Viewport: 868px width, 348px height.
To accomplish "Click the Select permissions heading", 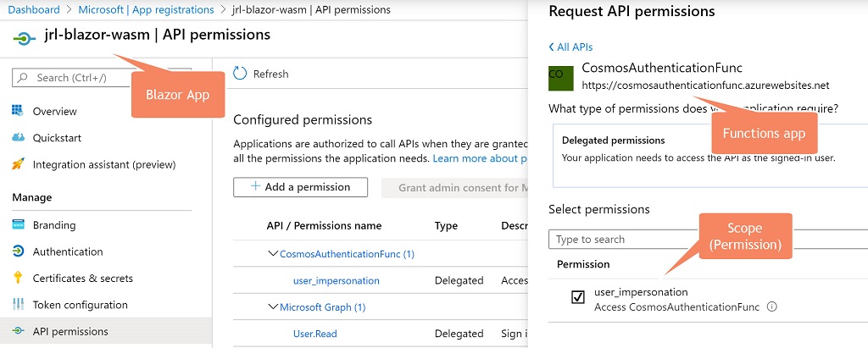I will [x=599, y=209].
